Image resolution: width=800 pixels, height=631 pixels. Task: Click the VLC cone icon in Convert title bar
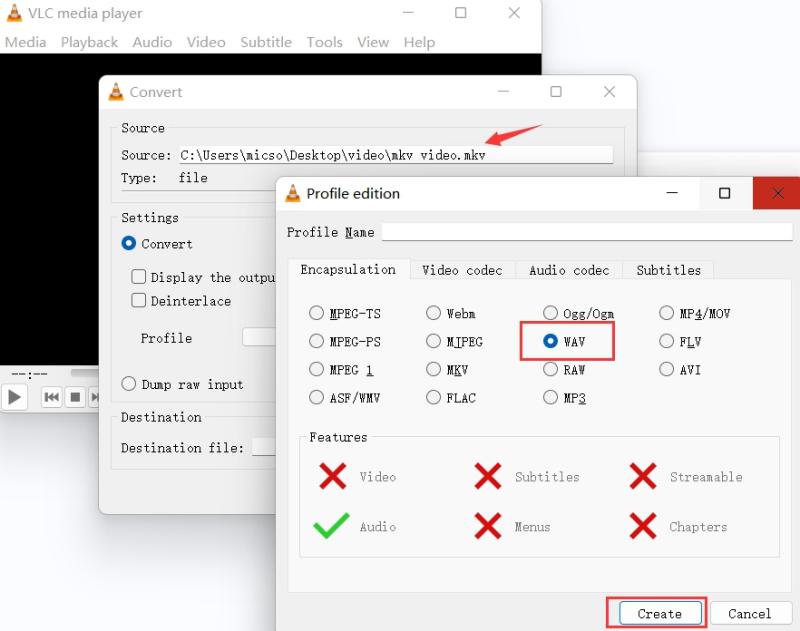pyautogui.click(x=116, y=92)
